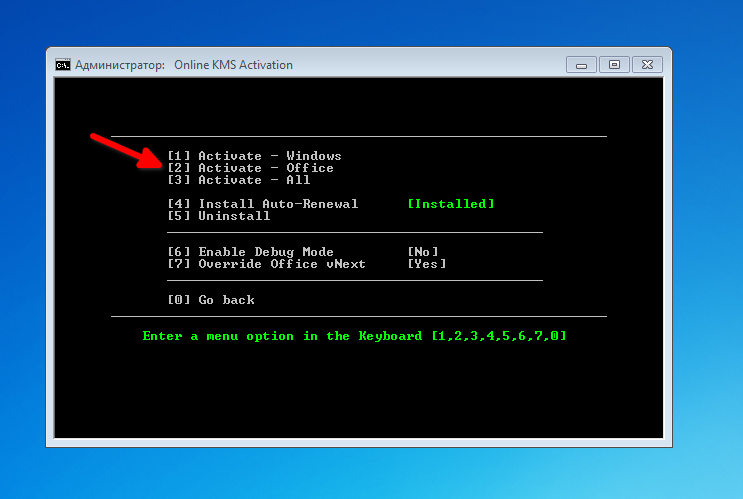Select the Uninstall menu entry

point(219,216)
